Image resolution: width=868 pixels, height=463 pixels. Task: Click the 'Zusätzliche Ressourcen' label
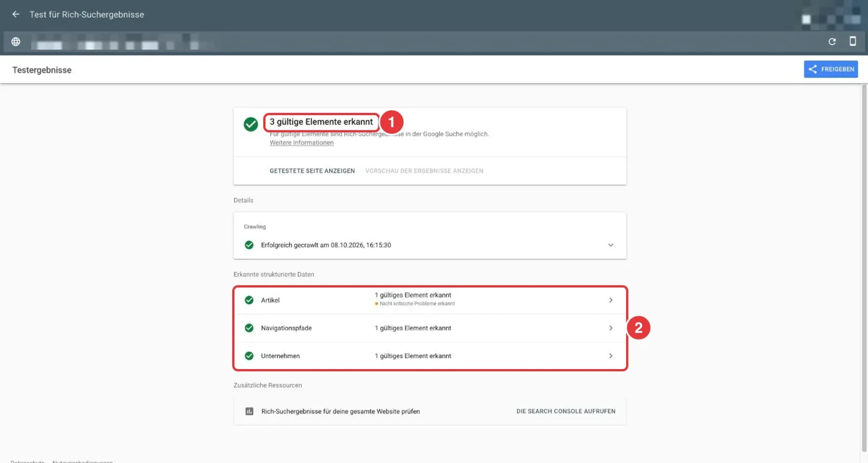268,385
